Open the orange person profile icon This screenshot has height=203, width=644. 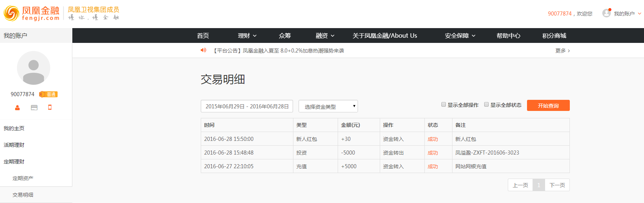point(17,108)
